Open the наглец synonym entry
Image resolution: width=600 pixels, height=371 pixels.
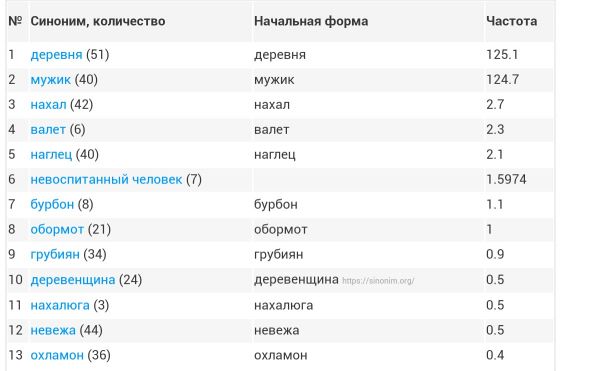click(51, 155)
